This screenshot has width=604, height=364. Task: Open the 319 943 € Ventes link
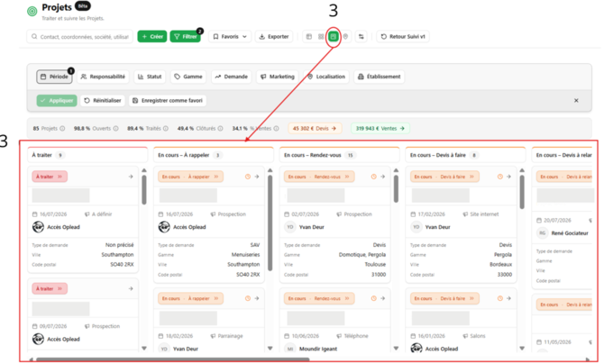[380, 128]
